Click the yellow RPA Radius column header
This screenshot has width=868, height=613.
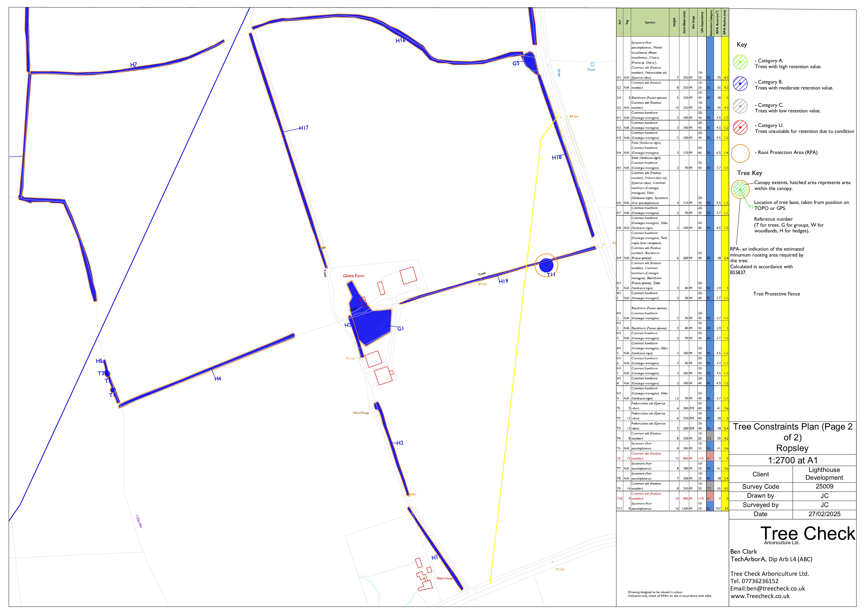click(725, 23)
